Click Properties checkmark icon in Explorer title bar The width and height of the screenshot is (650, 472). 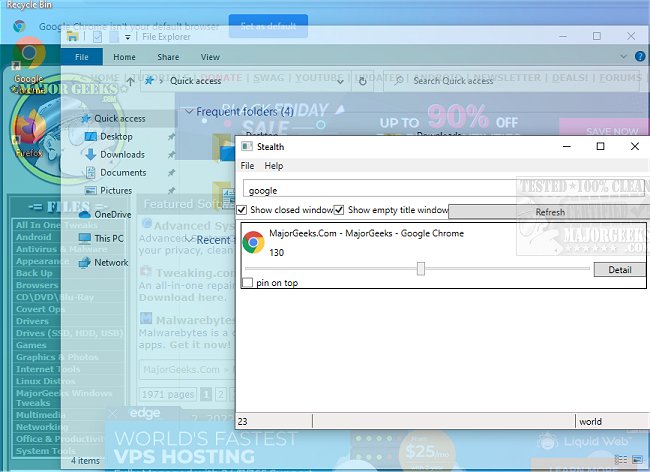(97, 37)
